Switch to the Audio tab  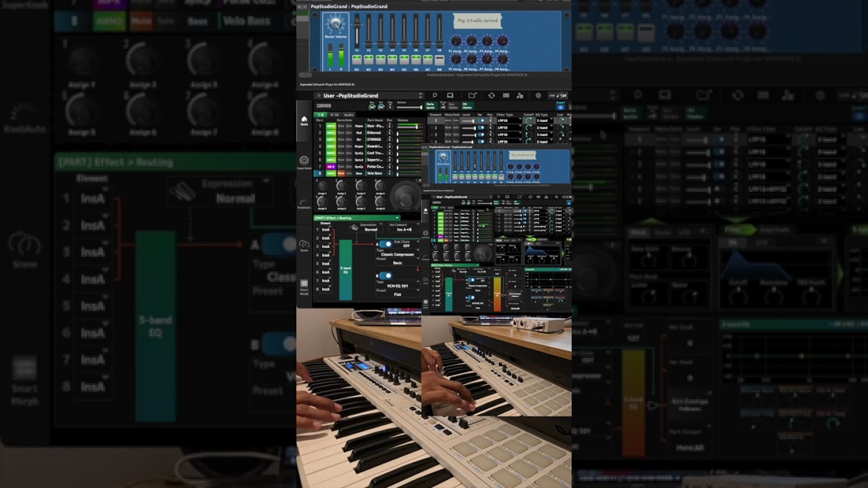point(349,115)
